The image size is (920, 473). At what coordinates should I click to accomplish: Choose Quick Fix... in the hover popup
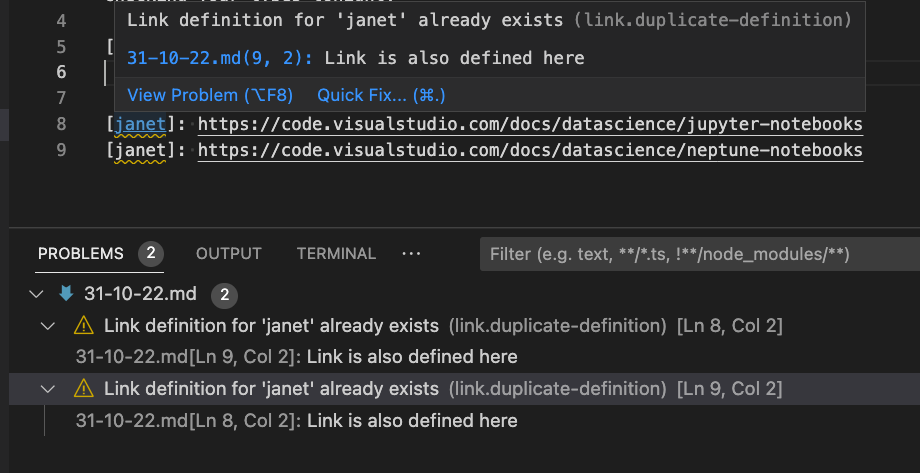coord(381,95)
